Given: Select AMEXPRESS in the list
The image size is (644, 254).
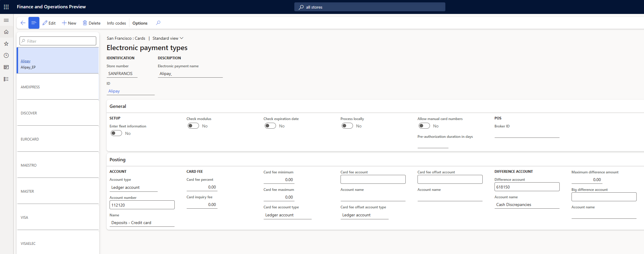Looking at the screenshot, I should tap(58, 87).
